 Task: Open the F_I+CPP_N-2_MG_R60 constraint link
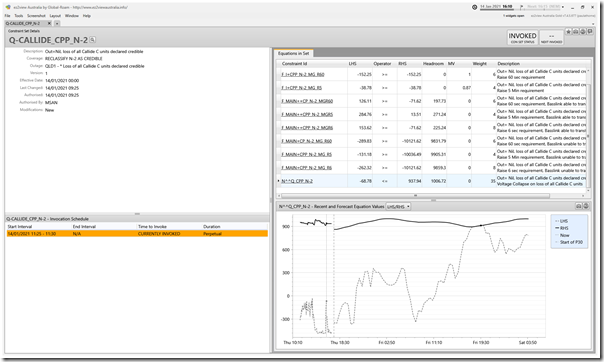303,74
